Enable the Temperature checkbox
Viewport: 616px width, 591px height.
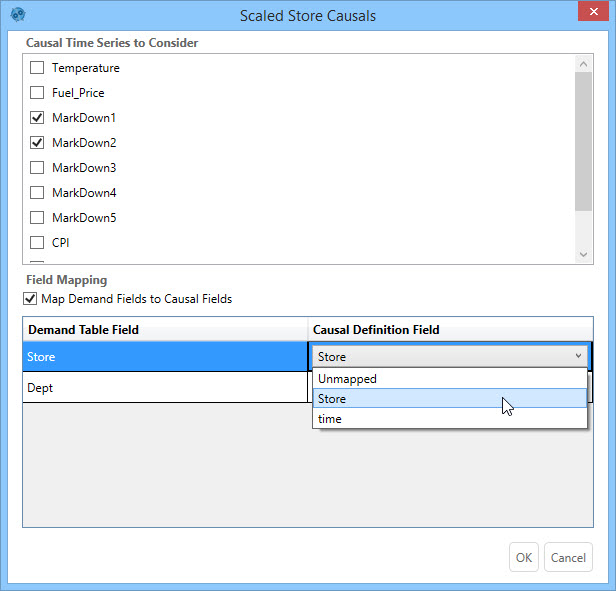pos(37,68)
